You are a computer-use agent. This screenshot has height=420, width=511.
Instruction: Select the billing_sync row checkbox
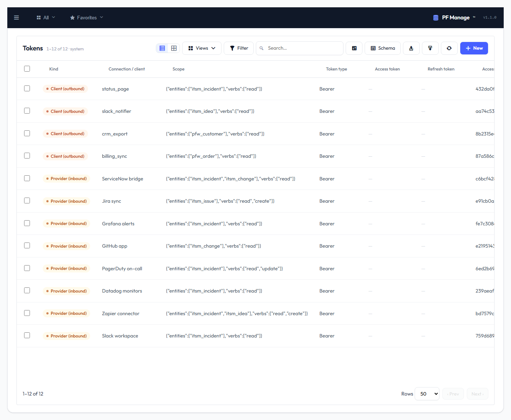(27, 156)
